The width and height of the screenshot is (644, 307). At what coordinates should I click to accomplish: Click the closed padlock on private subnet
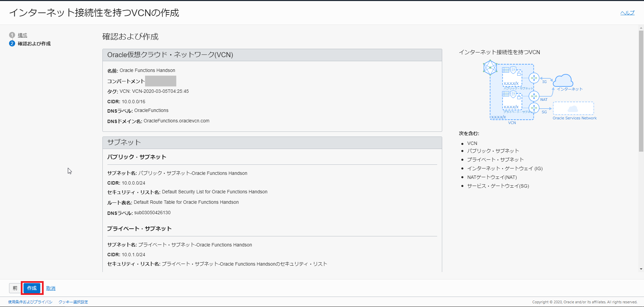[x=519, y=97]
